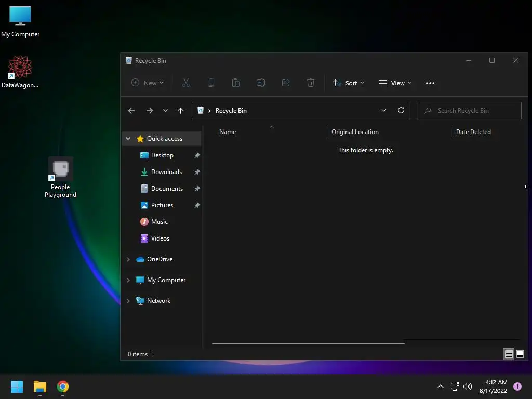Refresh the Recycle Bin view
This screenshot has width=532, height=399.
pos(401,110)
